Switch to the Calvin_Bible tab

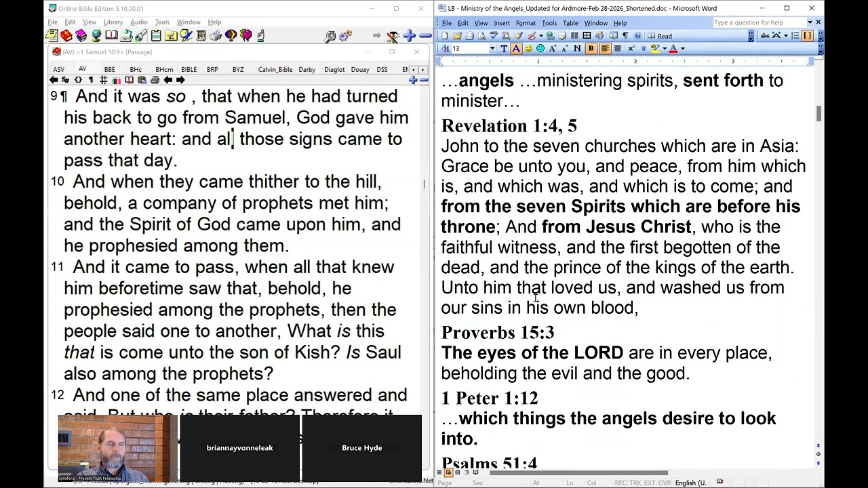point(275,69)
